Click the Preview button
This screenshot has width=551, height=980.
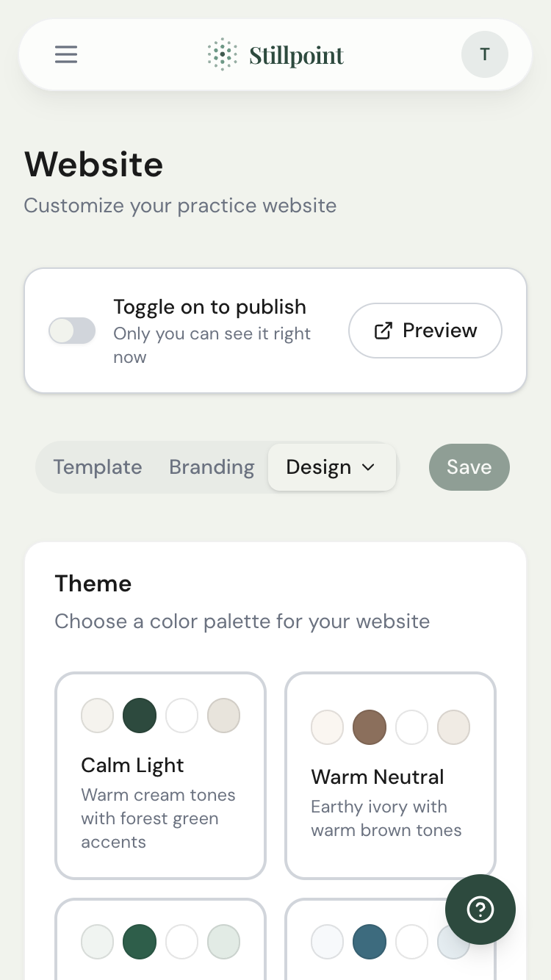point(425,331)
